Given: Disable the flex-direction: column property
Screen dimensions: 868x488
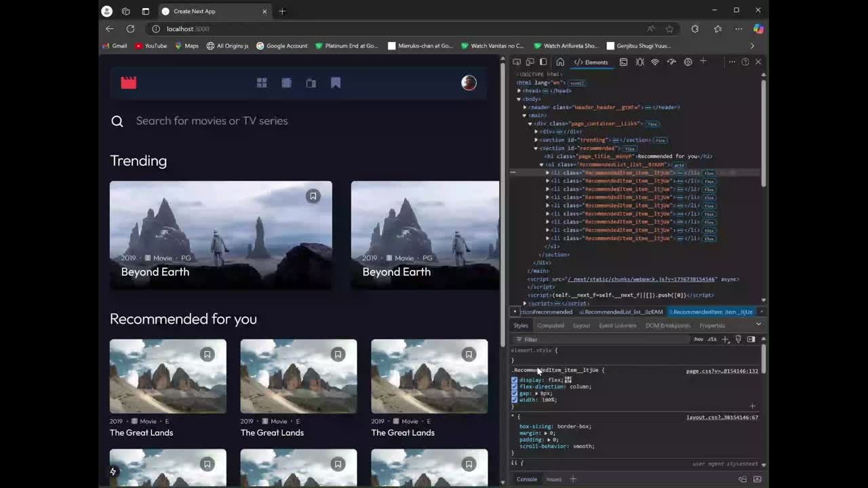Looking at the screenshot, I should click(514, 387).
